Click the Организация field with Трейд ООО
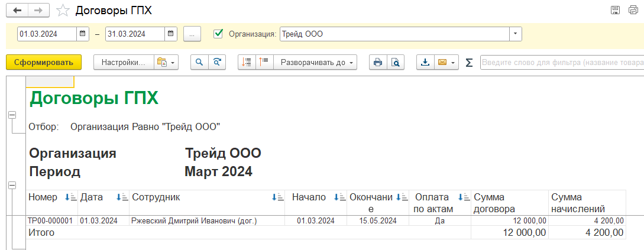Image resolution: width=644 pixels, height=250 pixels. (394, 34)
